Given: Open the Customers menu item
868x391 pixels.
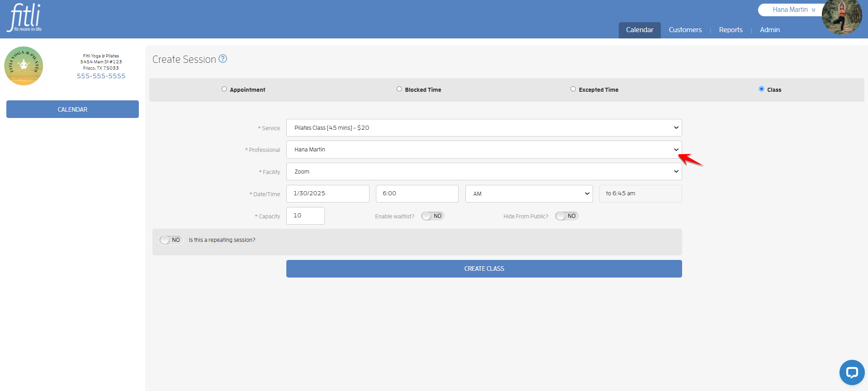Looking at the screenshot, I should click(x=685, y=30).
